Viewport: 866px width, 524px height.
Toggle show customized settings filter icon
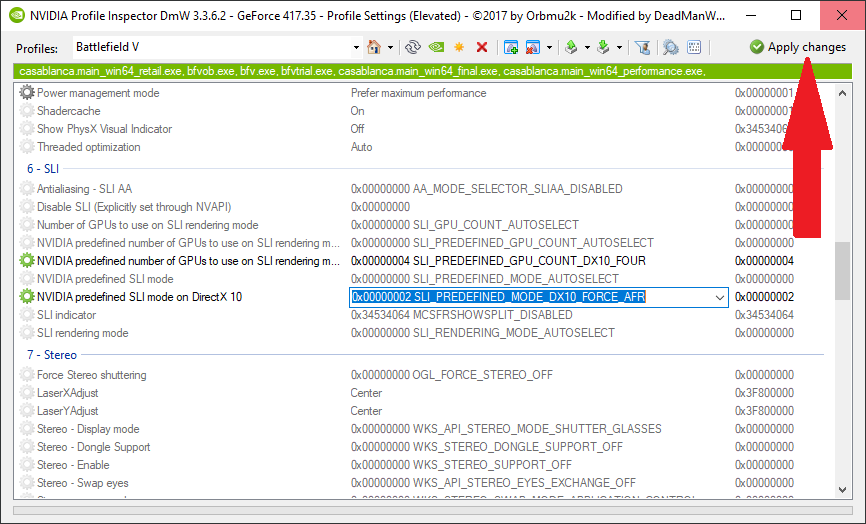tap(642, 47)
